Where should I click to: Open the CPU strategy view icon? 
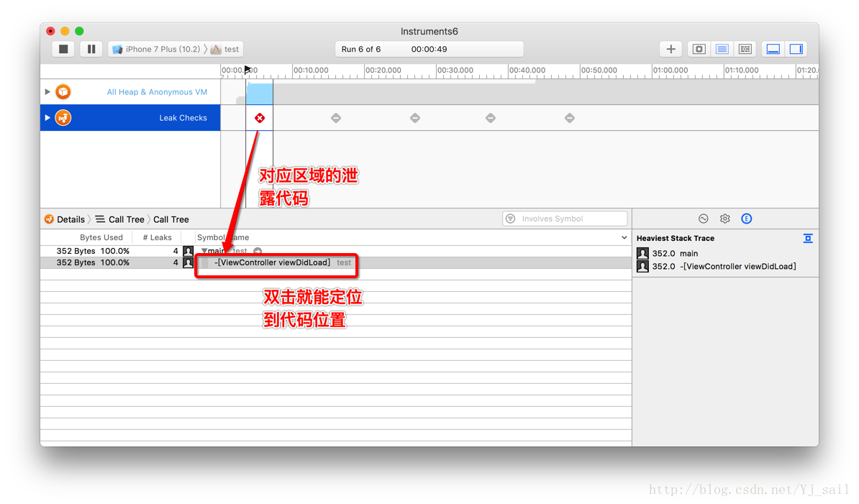(699, 49)
